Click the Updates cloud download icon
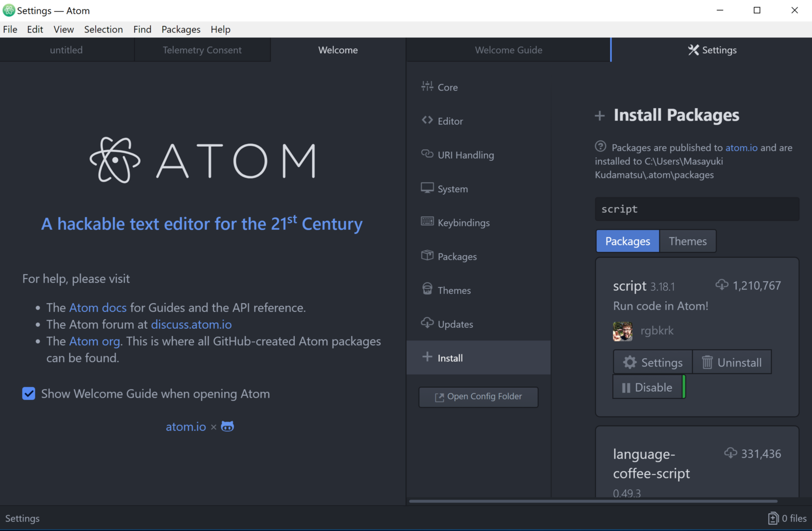This screenshot has height=531, width=812. [x=427, y=323]
